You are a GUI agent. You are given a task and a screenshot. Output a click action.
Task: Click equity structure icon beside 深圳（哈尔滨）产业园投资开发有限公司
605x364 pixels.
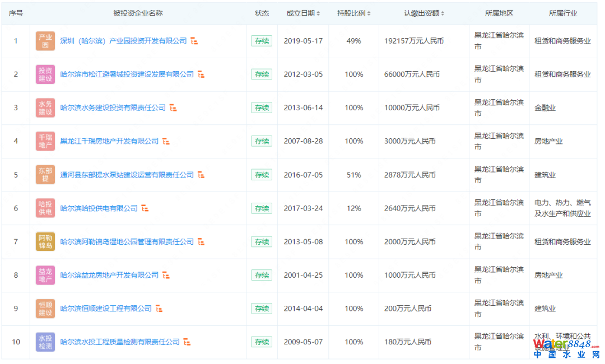pyautogui.click(x=194, y=41)
